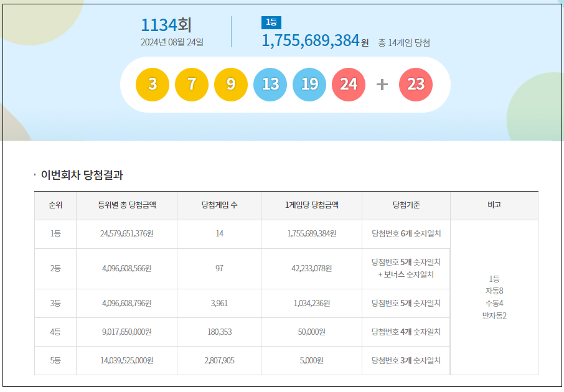
Task: Click the yellow lottery ball 3
Action: pyautogui.click(x=153, y=85)
